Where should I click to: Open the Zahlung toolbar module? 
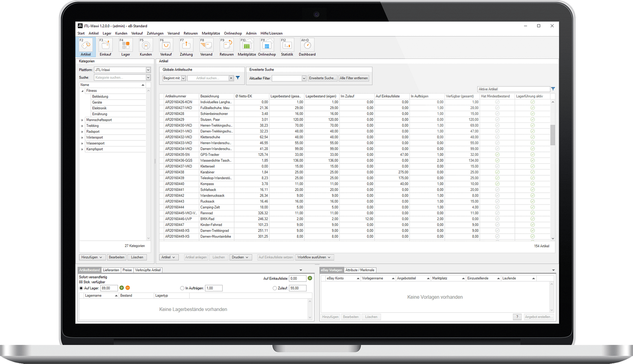[186, 47]
